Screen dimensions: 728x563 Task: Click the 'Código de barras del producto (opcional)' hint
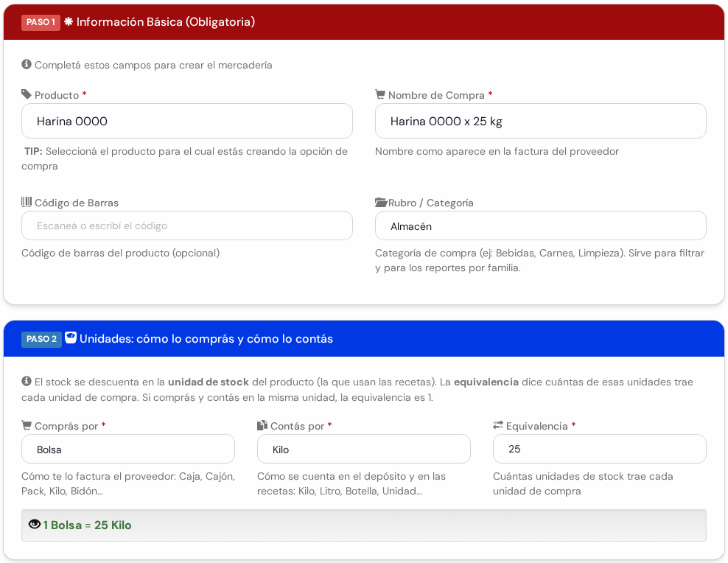(121, 253)
